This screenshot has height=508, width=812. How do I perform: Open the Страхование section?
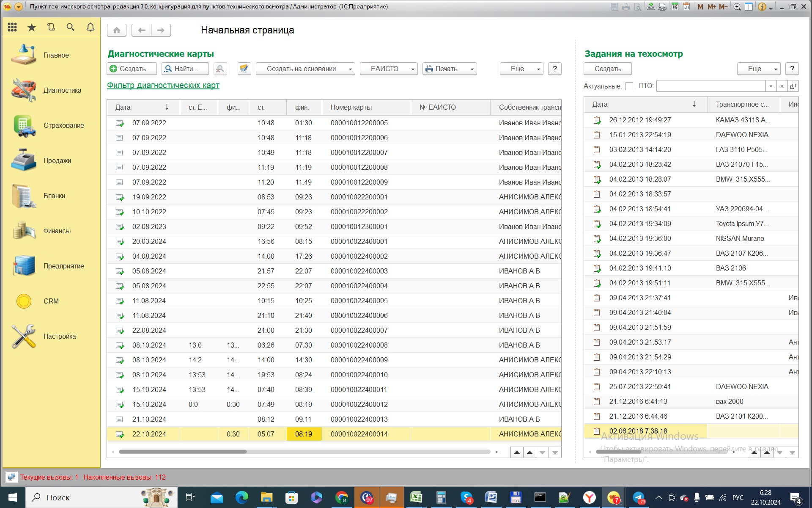(51, 125)
